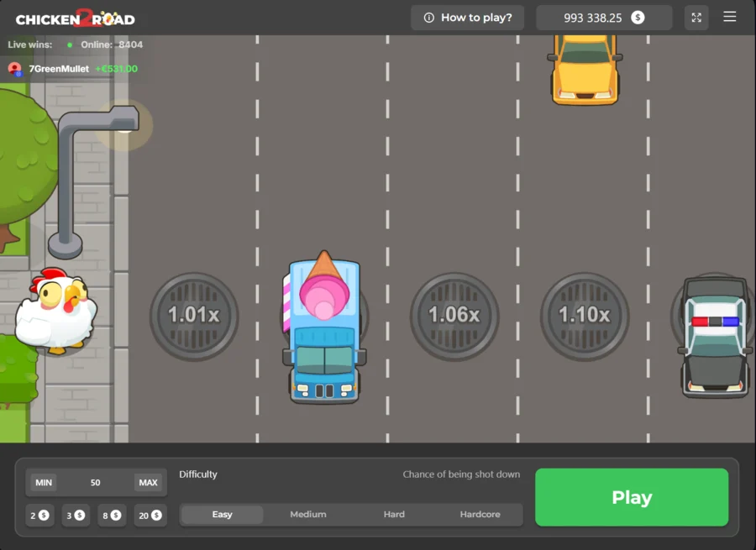
Task: Click the 7GreenMullet username
Action: pyautogui.click(x=59, y=69)
